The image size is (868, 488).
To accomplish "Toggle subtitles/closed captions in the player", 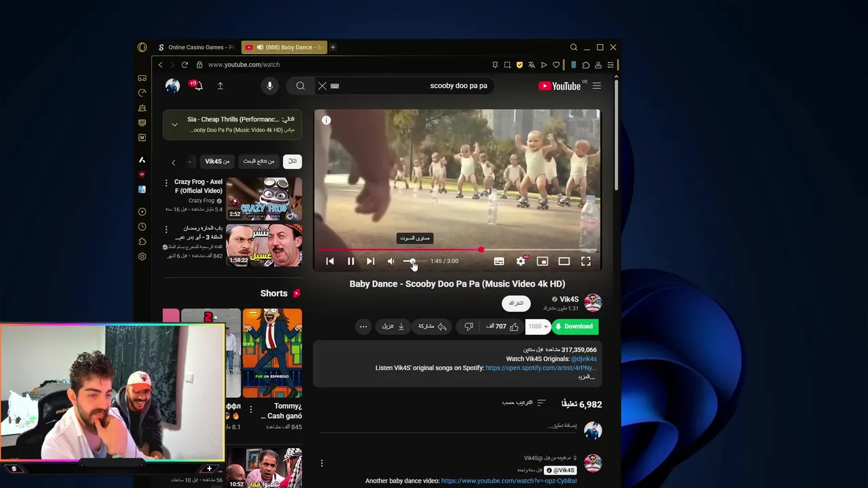I will point(499,261).
